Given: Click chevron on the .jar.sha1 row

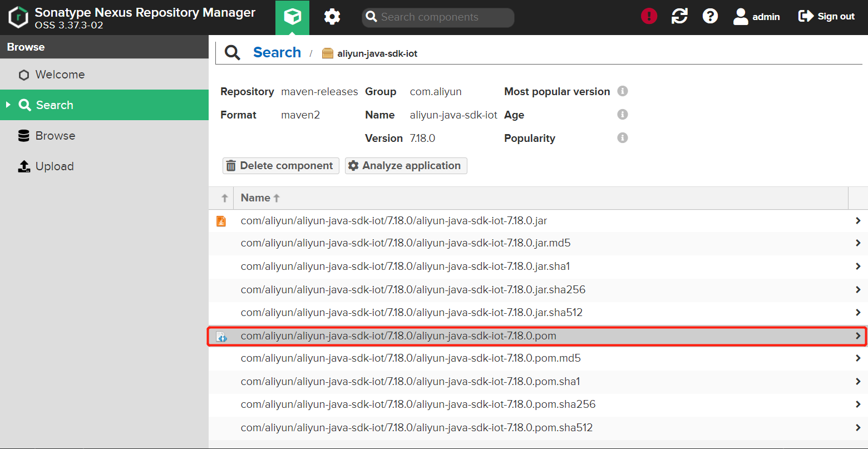Looking at the screenshot, I should coord(858,267).
